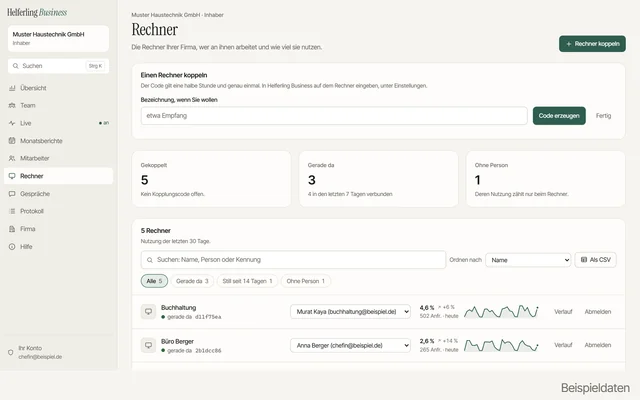Open the Muster Haustechnik GmbH company switcher
640x400 pixels.
point(58,38)
